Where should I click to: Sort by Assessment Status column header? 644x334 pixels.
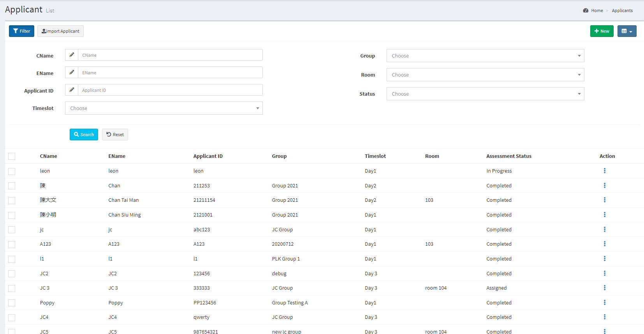pyautogui.click(x=509, y=156)
